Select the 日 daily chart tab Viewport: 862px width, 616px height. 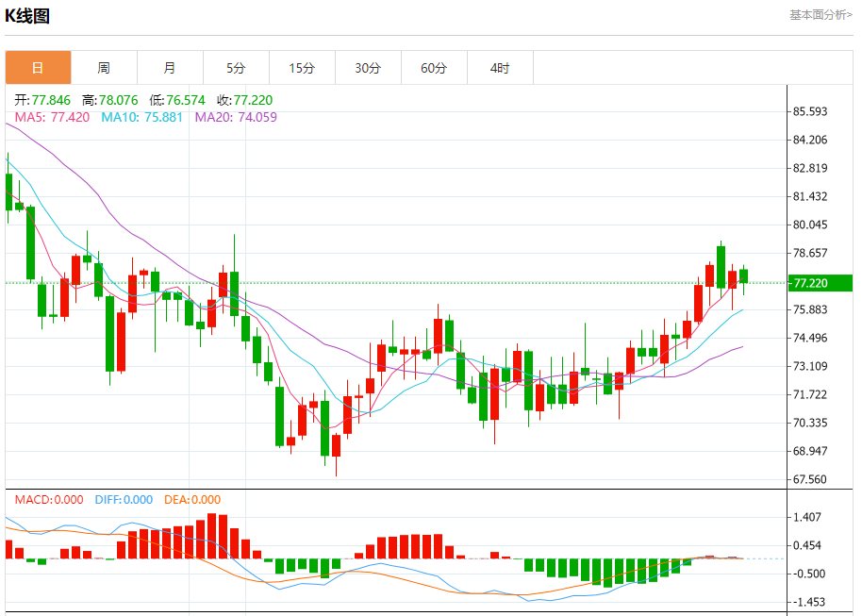[x=38, y=68]
